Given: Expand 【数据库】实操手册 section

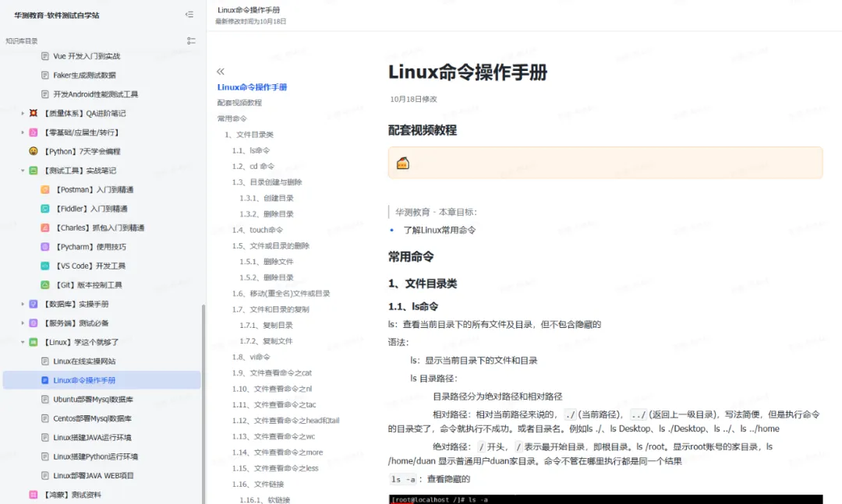Looking at the screenshot, I should [x=22, y=303].
